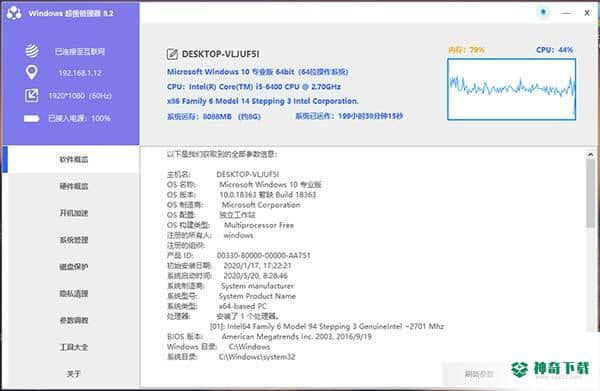
Task: Click the 8088MB system memory text
Action: point(214,116)
